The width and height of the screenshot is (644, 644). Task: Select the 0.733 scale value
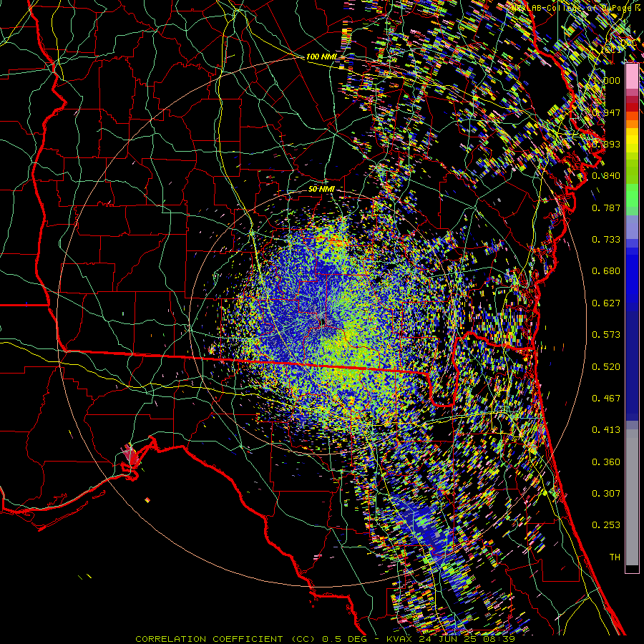(x=606, y=240)
